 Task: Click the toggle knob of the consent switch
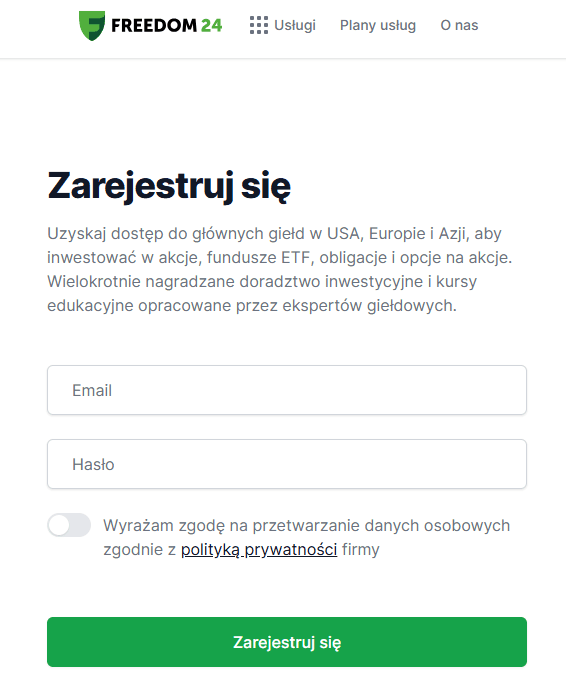tap(59, 525)
